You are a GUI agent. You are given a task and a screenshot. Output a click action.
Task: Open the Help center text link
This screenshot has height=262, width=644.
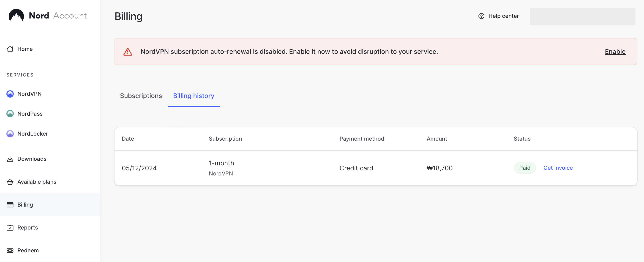coord(504,16)
